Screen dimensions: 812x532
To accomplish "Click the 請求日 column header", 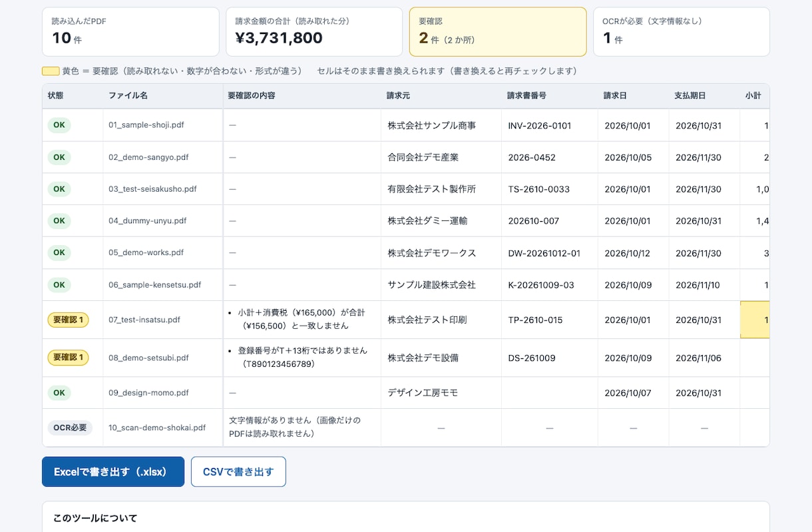I will tap(634, 96).
